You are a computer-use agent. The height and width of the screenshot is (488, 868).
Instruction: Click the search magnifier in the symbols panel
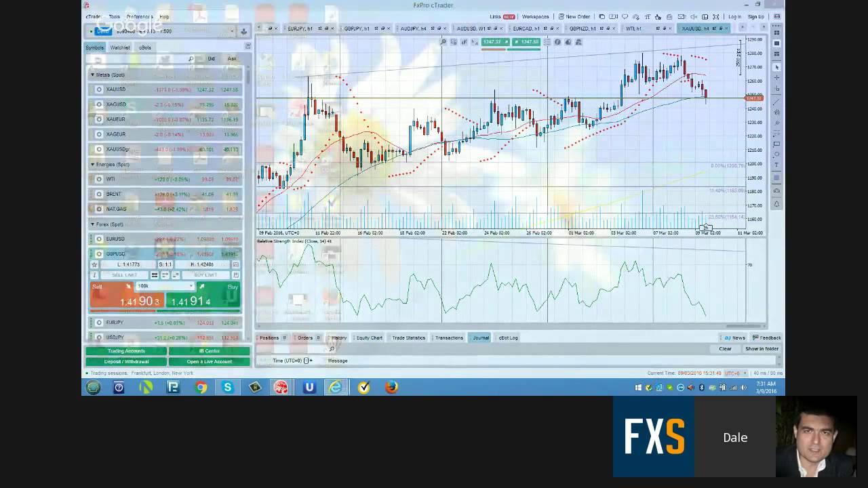[191, 59]
